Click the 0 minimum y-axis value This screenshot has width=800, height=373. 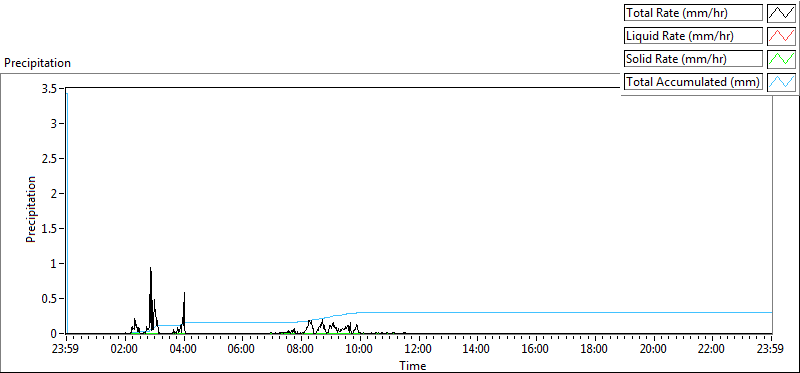59,333
